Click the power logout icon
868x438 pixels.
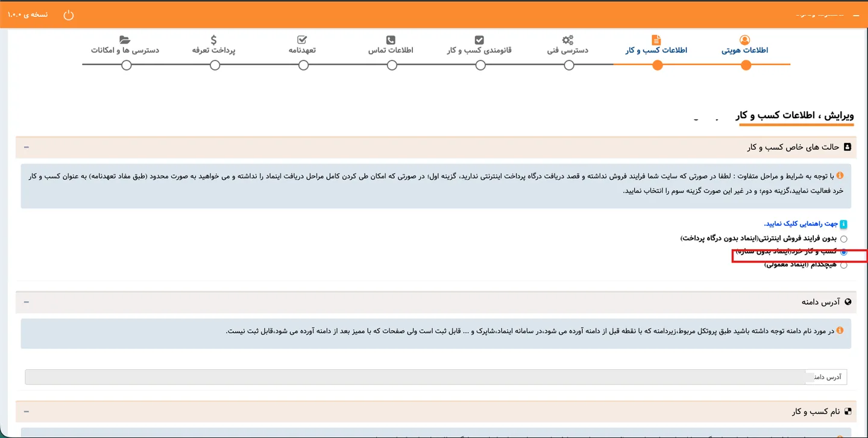pyautogui.click(x=69, y=14)
